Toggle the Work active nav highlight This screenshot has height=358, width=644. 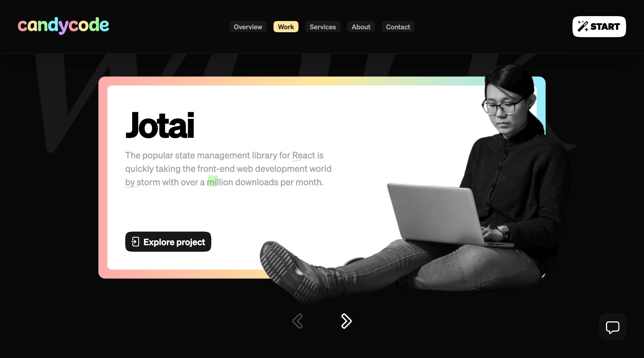[285, 27]
